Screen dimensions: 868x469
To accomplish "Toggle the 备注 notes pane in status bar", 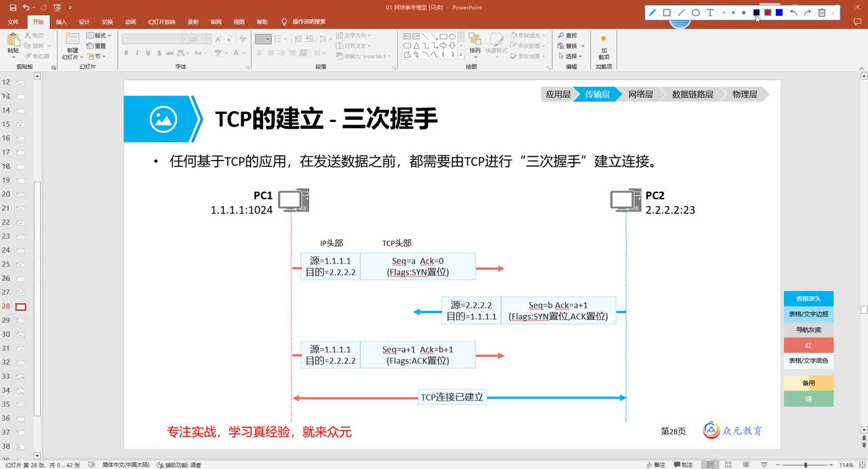I will (x=656, y=465).
